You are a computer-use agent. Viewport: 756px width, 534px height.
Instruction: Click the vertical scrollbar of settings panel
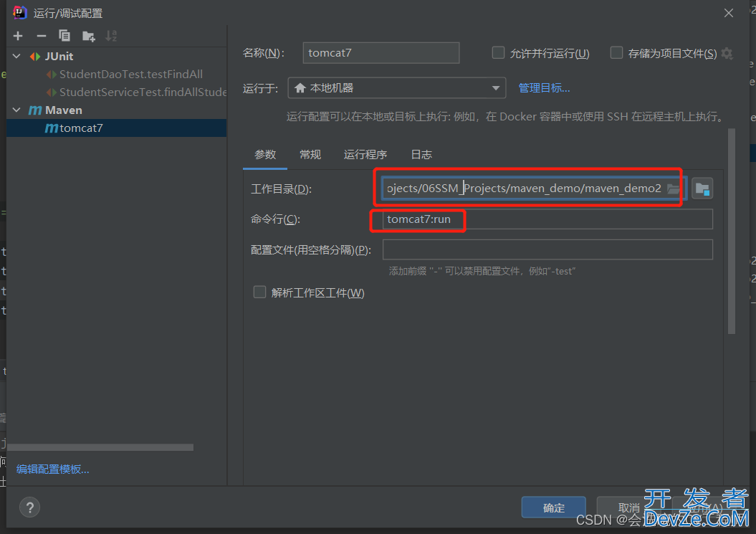[732, 232]
